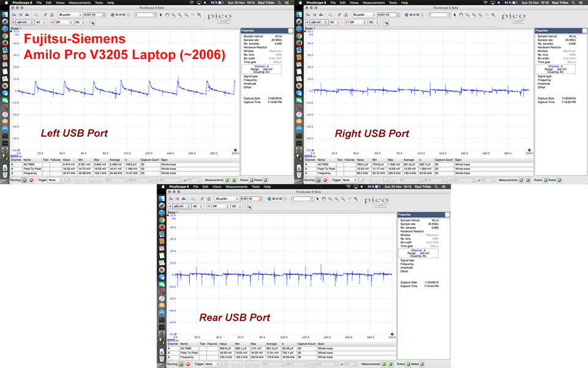Open Trigger None dropdown, Rear USB window
Image resolution: width=588 pixels, height=368 pixels.
click(x=213, y=364)
